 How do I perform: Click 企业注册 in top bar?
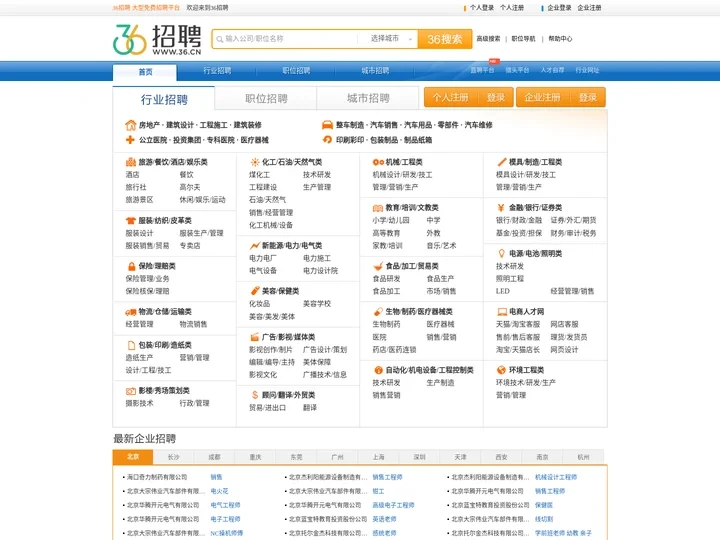coord(590,8)
